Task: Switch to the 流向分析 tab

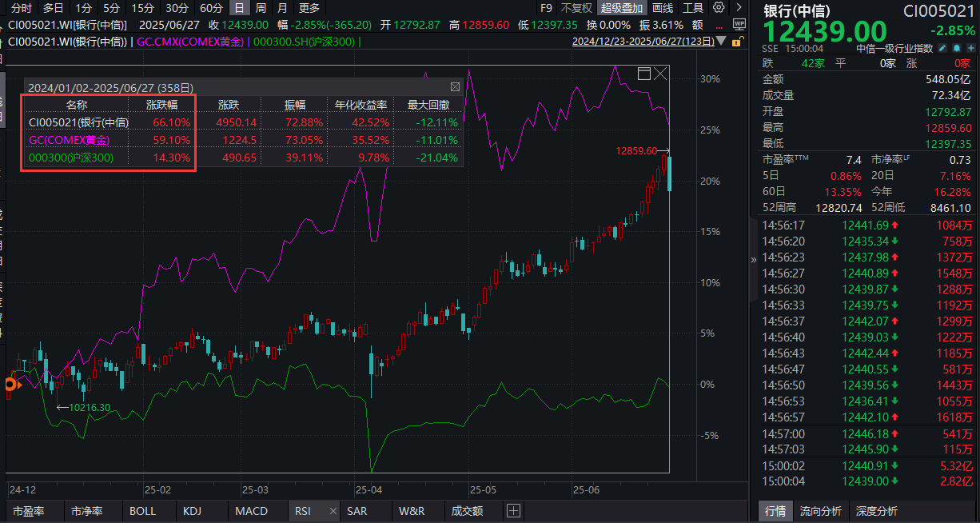Action: (820, 511)
